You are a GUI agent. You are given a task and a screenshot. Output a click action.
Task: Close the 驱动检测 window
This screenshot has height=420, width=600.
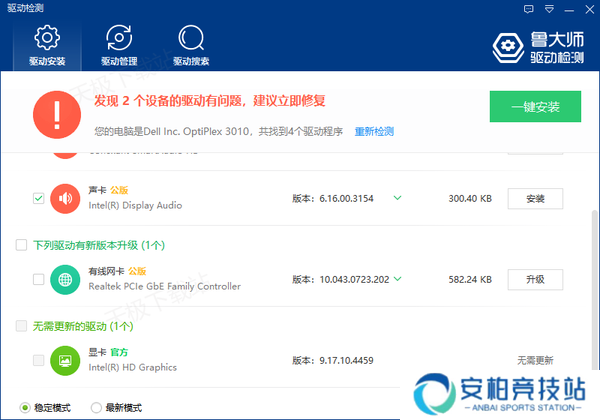(590, 9)
